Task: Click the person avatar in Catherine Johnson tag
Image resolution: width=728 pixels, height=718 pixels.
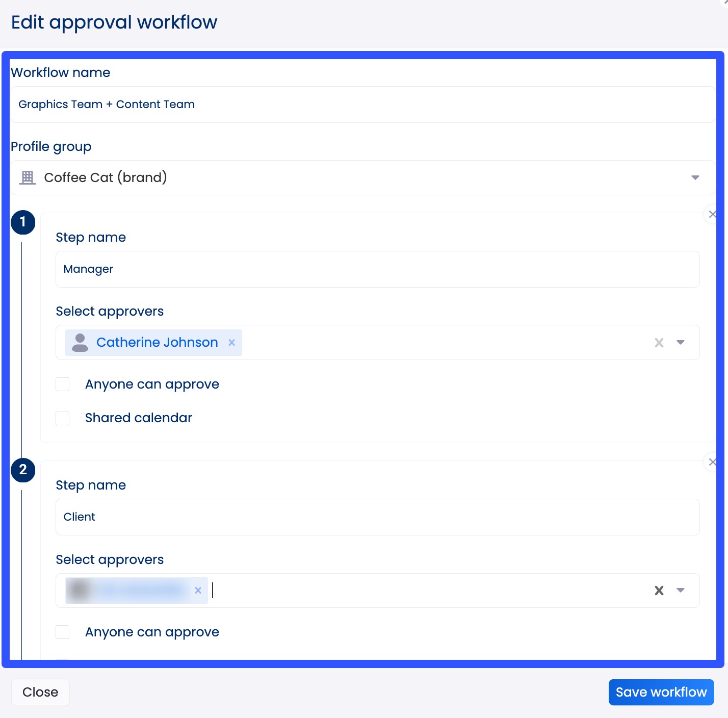Action: 80,342
